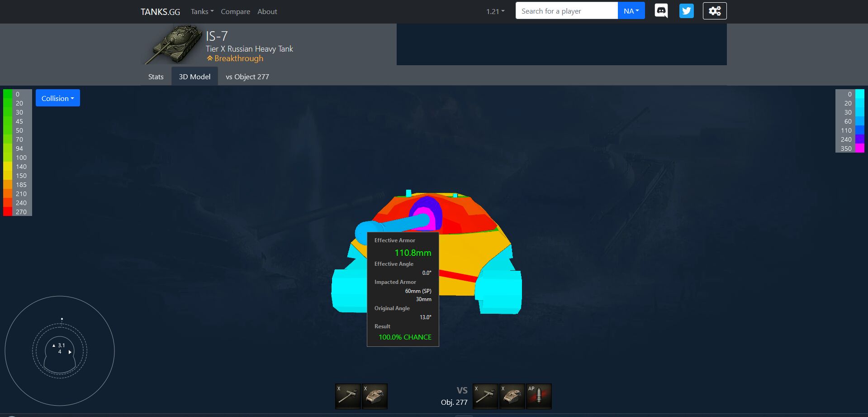Screen dimensions: 868x417
Task: Click the yellow swatch beside 150
Action: tap(8, 175)
